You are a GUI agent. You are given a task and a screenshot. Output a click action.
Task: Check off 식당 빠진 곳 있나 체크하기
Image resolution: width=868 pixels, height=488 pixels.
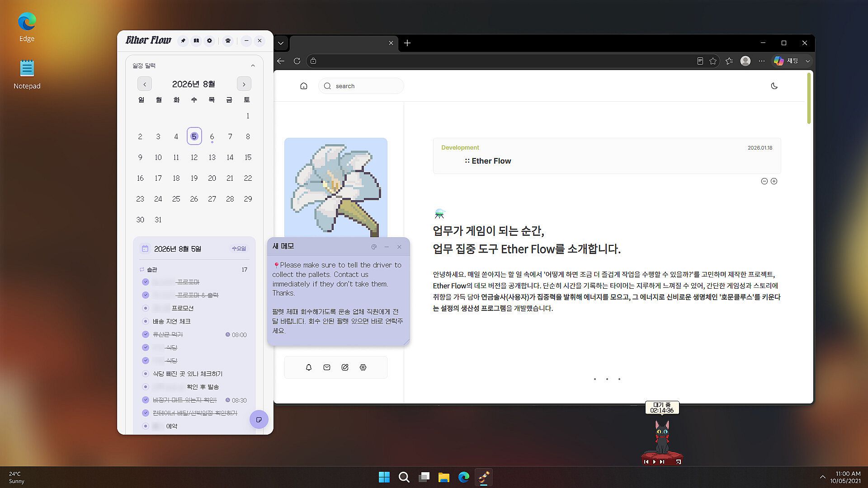click(146, 374)
